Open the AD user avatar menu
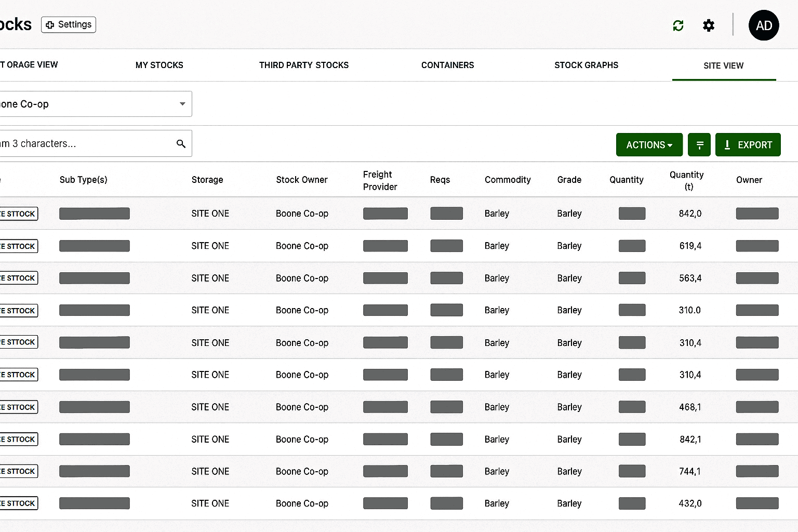Screen dimensions: 798x532 click(x=763, y=25)
